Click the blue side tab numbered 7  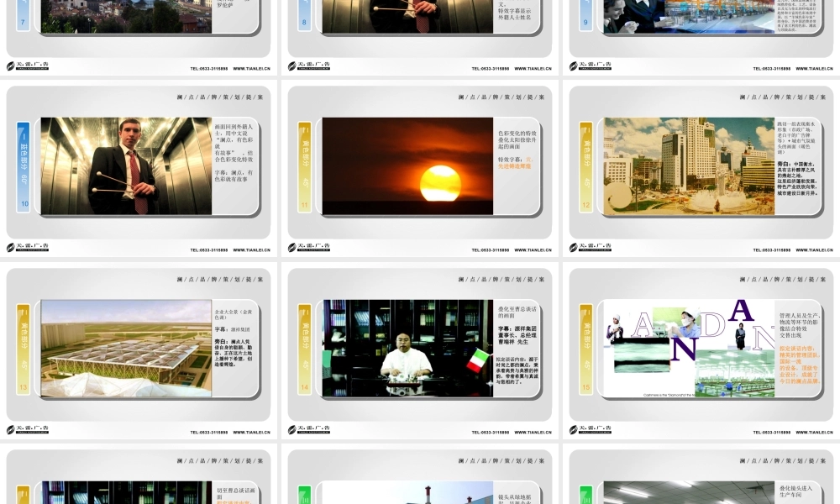[x=23, y=15]
